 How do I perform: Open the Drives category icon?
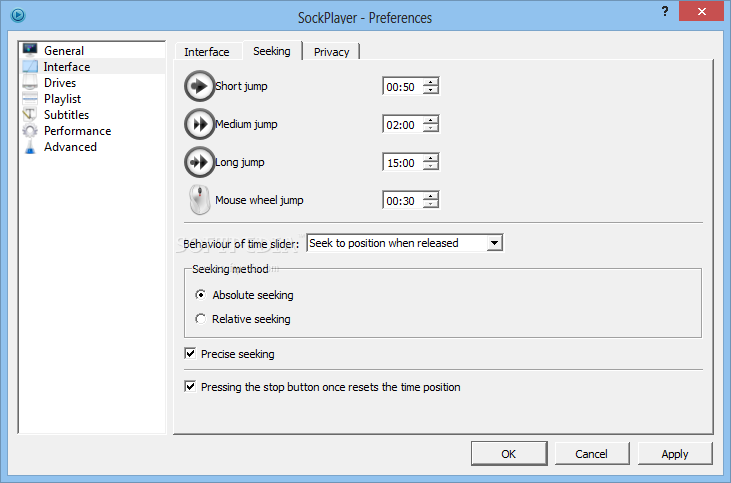click(30, 83)
